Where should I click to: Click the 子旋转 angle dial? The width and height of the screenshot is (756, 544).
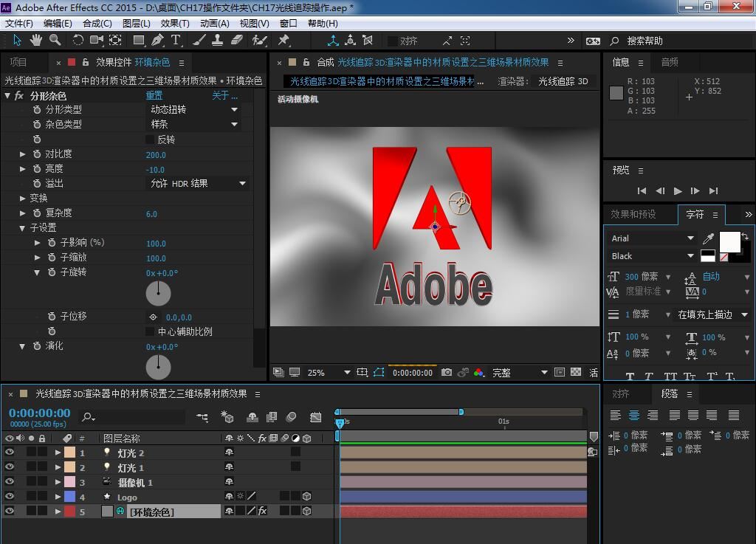coord(158,294)
